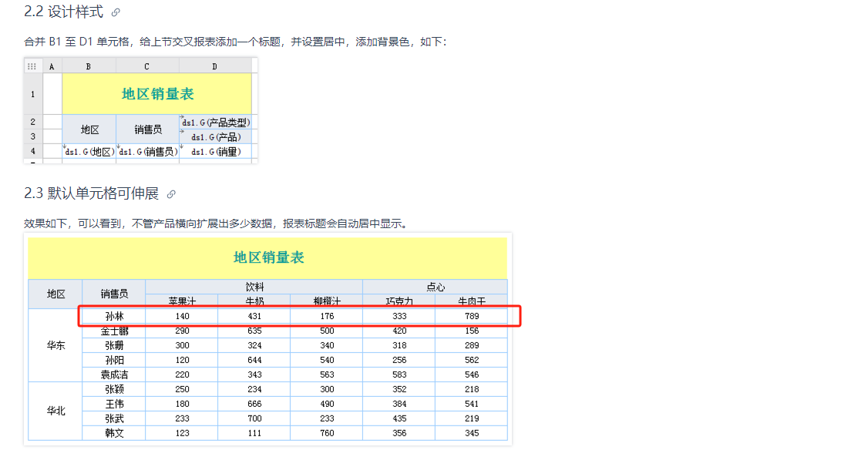Select column header D in the design sheet
This screenshot has width=868, height=457.
tap(215, 66)
